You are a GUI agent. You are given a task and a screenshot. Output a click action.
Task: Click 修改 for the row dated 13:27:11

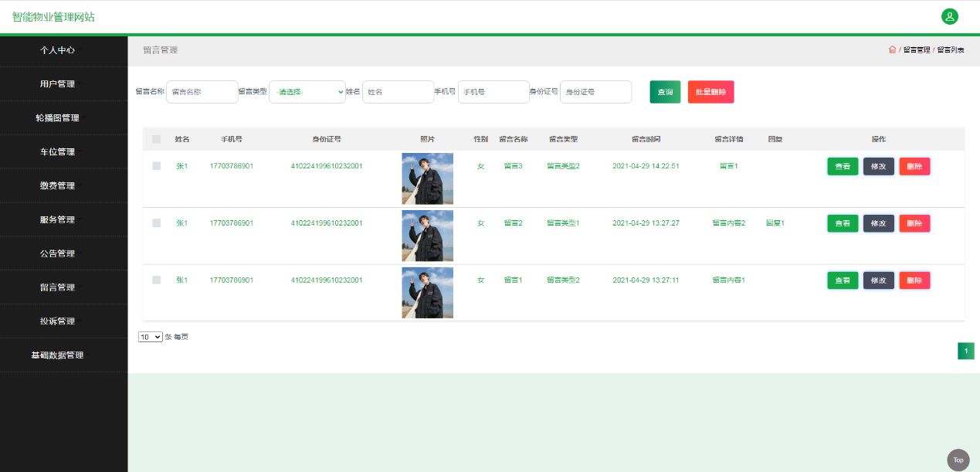coord(879,280)
